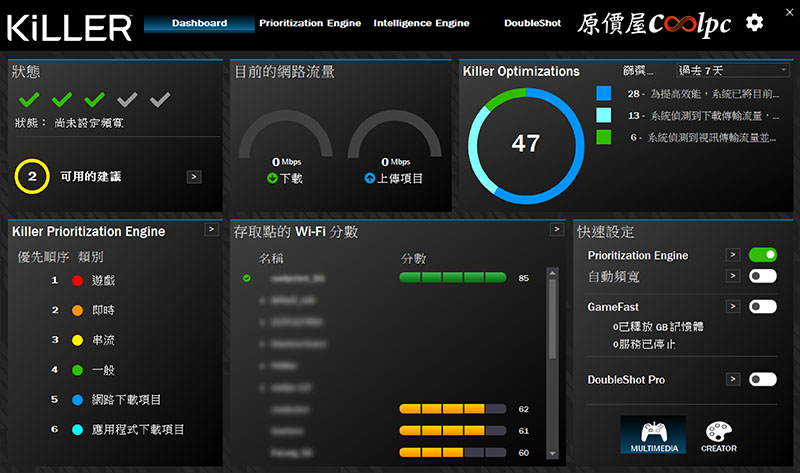Viewport: 800px width, 473px height.
Task: Click the green dot for 一般 priority
Action: 78,370
